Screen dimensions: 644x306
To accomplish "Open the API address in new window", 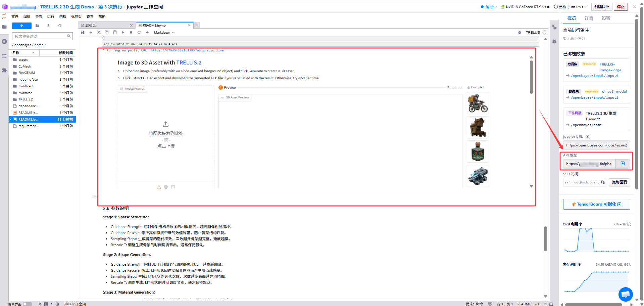I will (x=623, y=164).
